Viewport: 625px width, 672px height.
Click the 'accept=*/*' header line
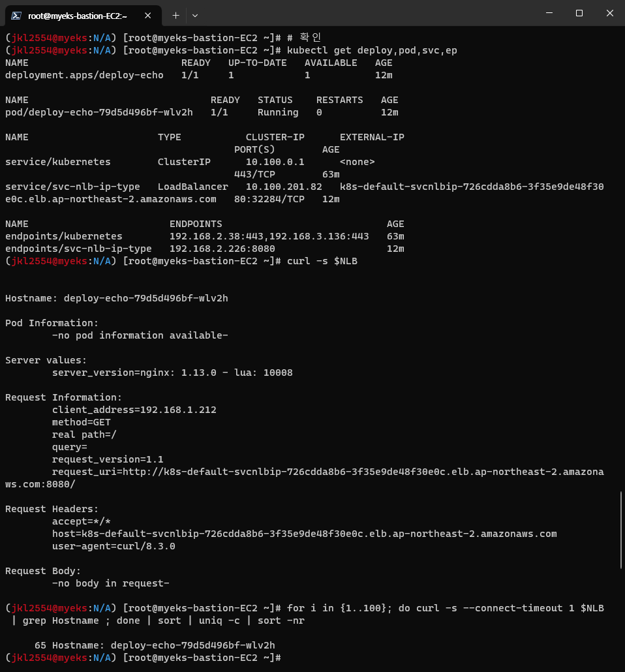coord(82,521)
